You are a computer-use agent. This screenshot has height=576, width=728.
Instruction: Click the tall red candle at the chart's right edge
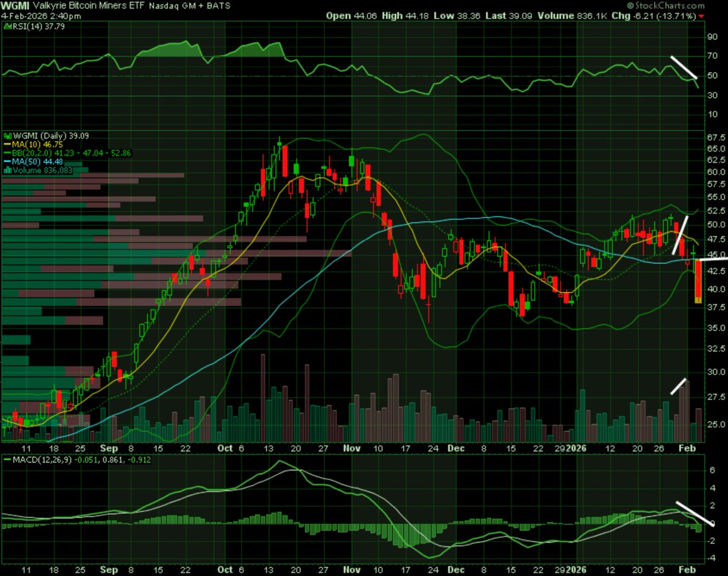698,281
